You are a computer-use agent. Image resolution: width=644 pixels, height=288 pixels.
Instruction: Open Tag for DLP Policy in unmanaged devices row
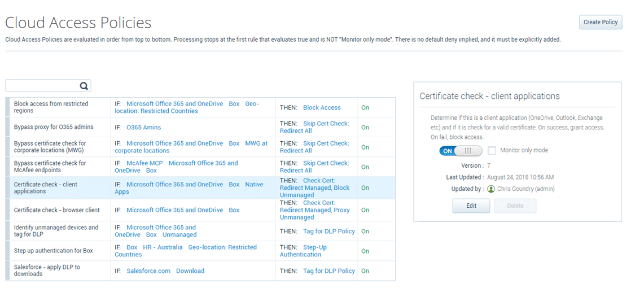coord(329,232)
